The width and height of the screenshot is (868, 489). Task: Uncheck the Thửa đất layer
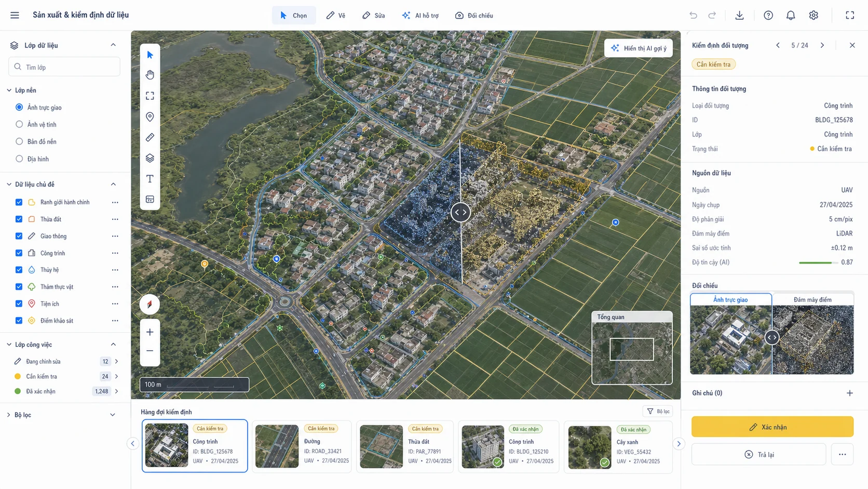click(x=19, y=219)
